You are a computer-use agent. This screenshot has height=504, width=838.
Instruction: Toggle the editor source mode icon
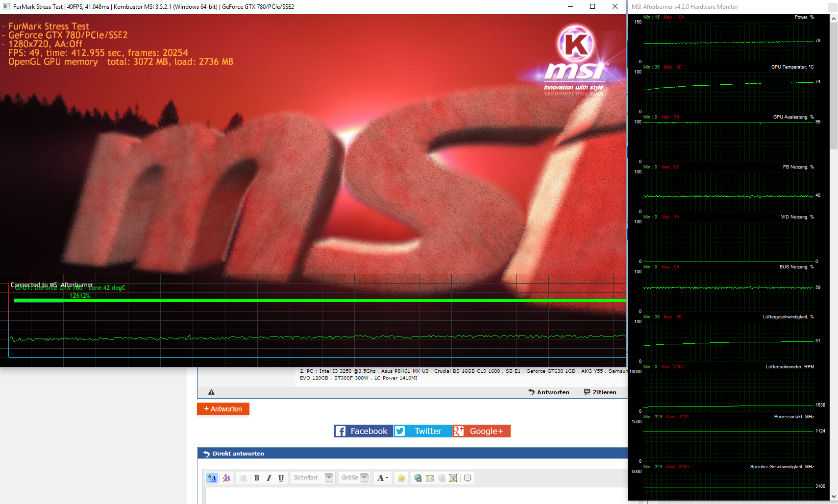pyautogui.click(x=212, y=478)
